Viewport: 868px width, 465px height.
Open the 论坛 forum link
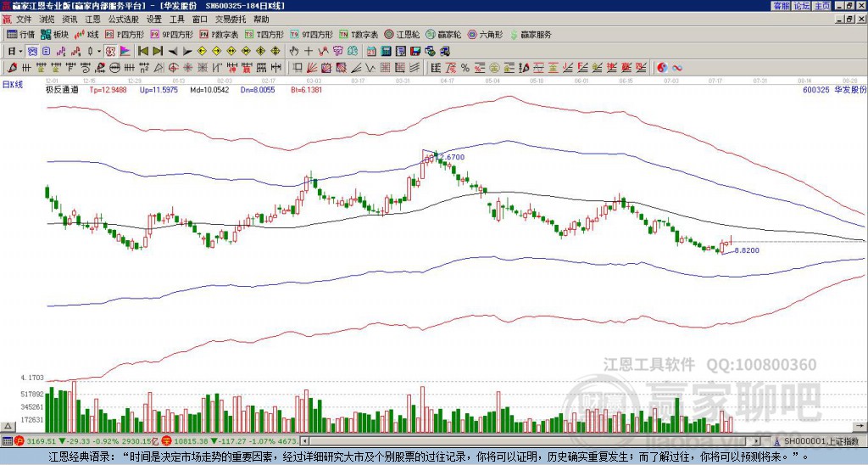click(802, 6)
